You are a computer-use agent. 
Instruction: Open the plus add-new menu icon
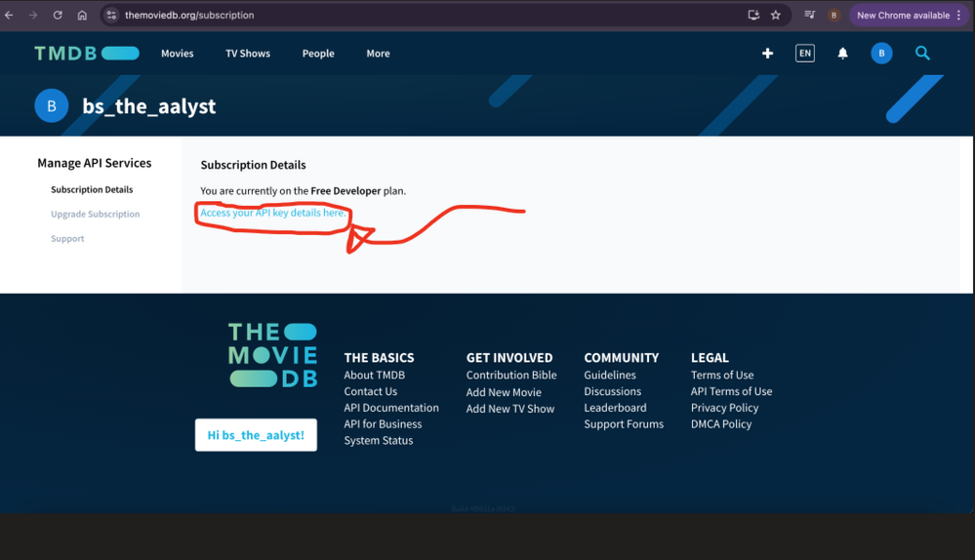(x=767, y=54)
